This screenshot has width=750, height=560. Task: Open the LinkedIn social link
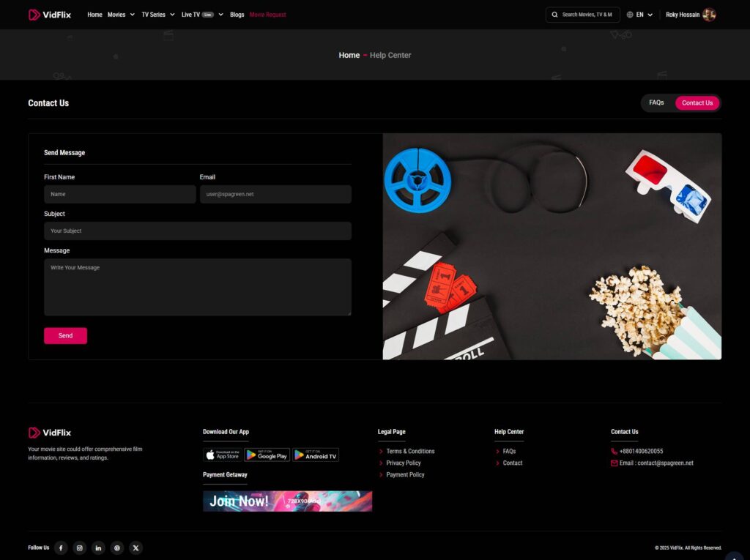(x=99, y=548)
